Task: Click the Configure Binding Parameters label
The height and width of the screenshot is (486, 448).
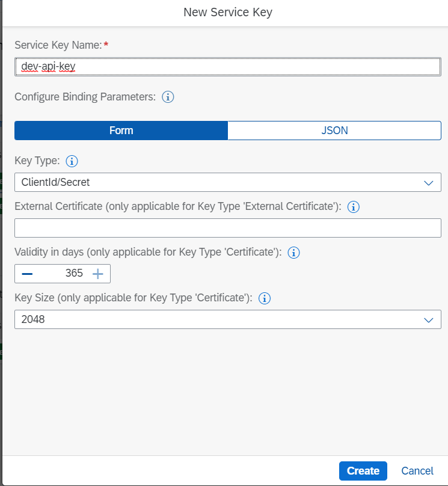Action: pyautogui.click(x=85, y=97)
